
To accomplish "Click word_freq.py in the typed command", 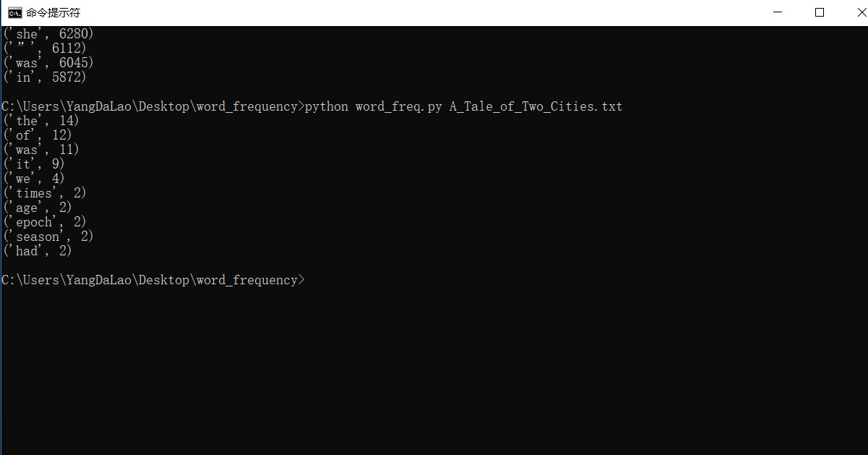I will (398, 106).
